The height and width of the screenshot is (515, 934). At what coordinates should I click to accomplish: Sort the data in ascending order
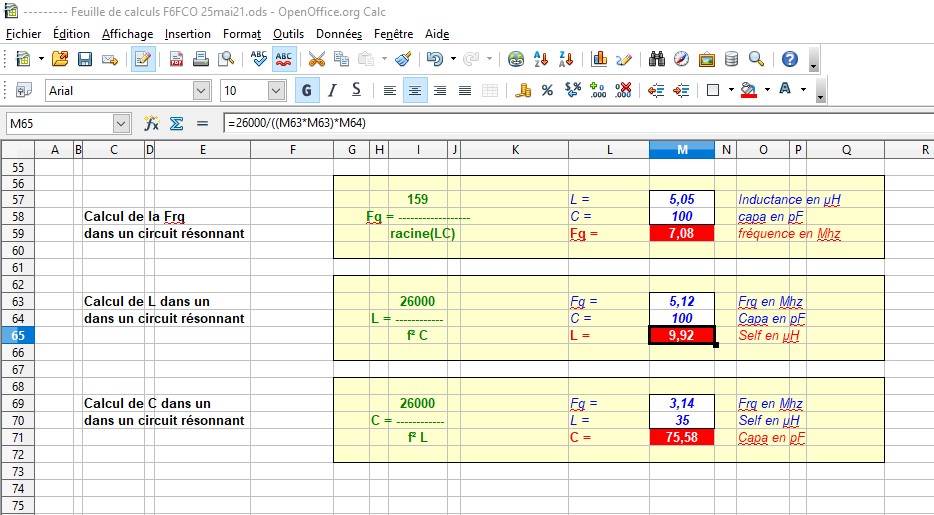(x=541, y=59)
